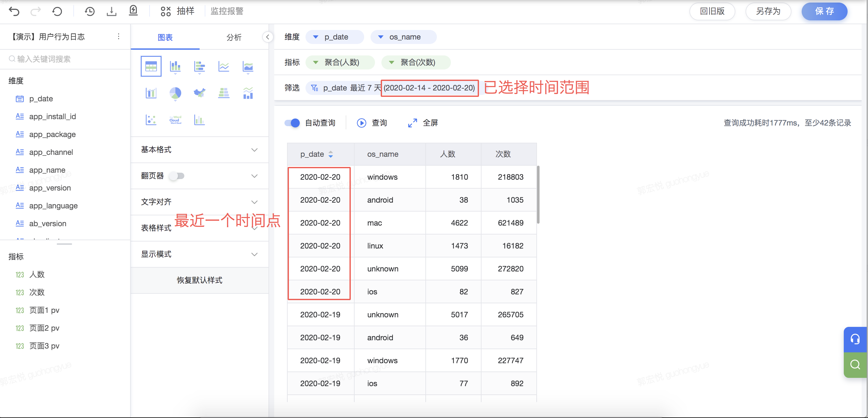Viewport: 868px width, 418px height.
Task: Run the 查询 play button
Action: (372, 123)
